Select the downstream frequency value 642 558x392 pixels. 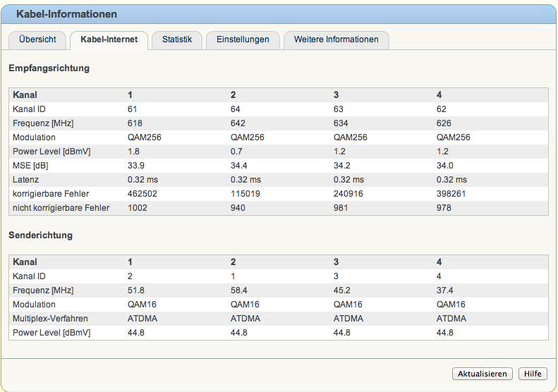(x=238, y=123)
